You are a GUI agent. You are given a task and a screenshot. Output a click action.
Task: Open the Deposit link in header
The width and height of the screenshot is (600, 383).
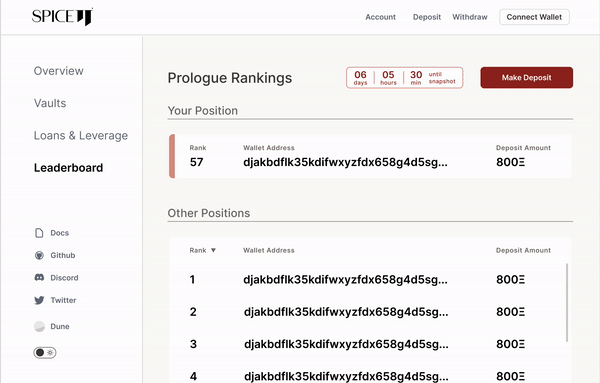[427, 17]
